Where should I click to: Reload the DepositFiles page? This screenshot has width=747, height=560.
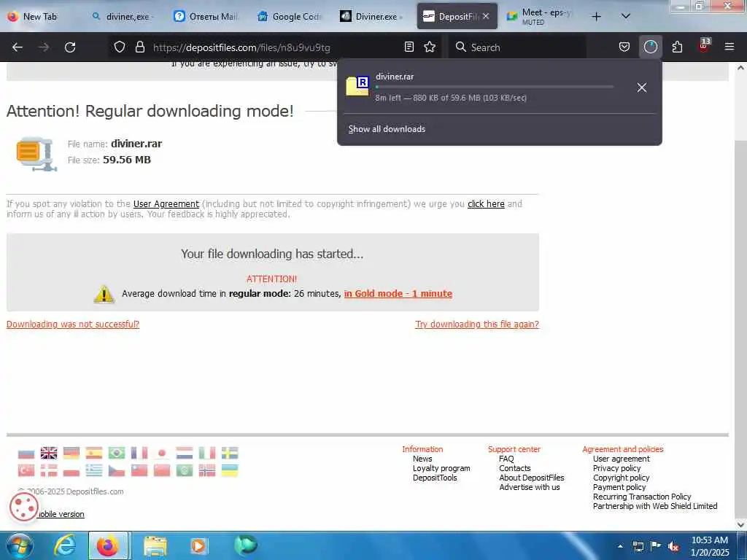pyautogui.click(x=70, y=47)
